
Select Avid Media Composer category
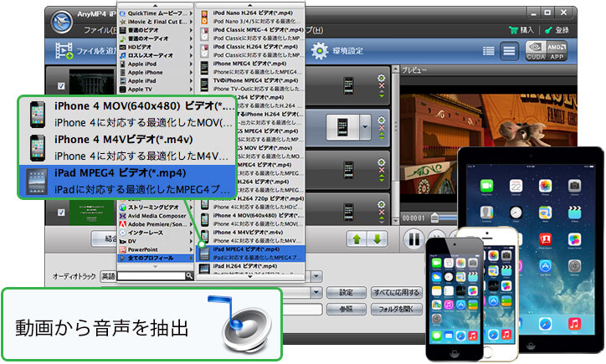tap(156, 216)
